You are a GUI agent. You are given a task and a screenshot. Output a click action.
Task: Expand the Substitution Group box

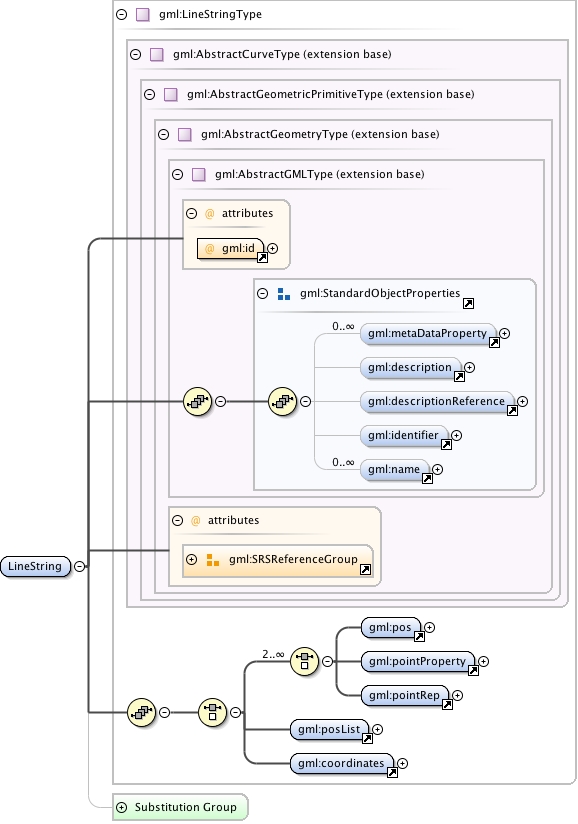pyautogui.click(x=121, y=807)
